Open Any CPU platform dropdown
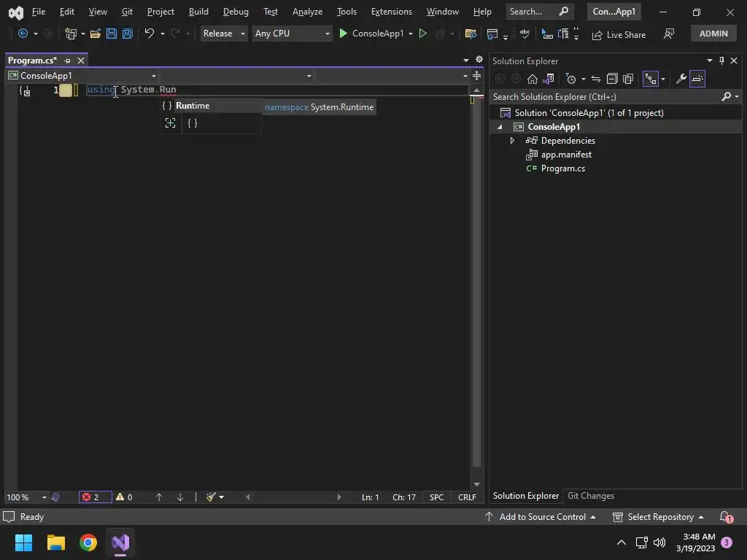This screenshot has height=560, width=747. 292,34
